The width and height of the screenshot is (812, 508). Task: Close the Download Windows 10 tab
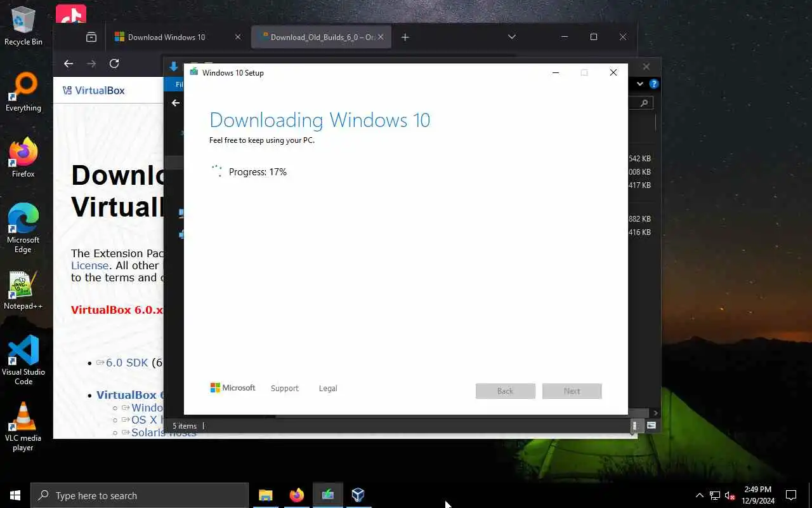238,37
